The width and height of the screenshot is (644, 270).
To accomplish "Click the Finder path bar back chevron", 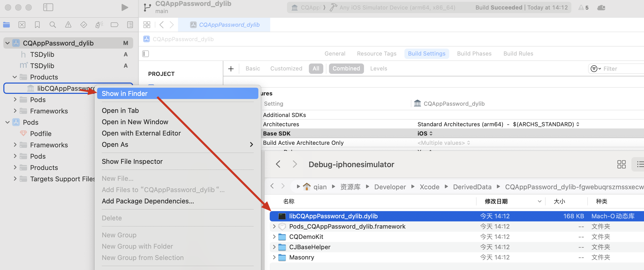I will coord(272,186).
